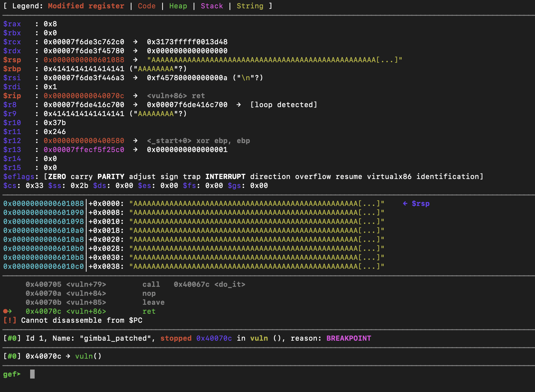Click the gef> command prompt cursor
The image size is (535, 392).
click(x=32, y=374)
